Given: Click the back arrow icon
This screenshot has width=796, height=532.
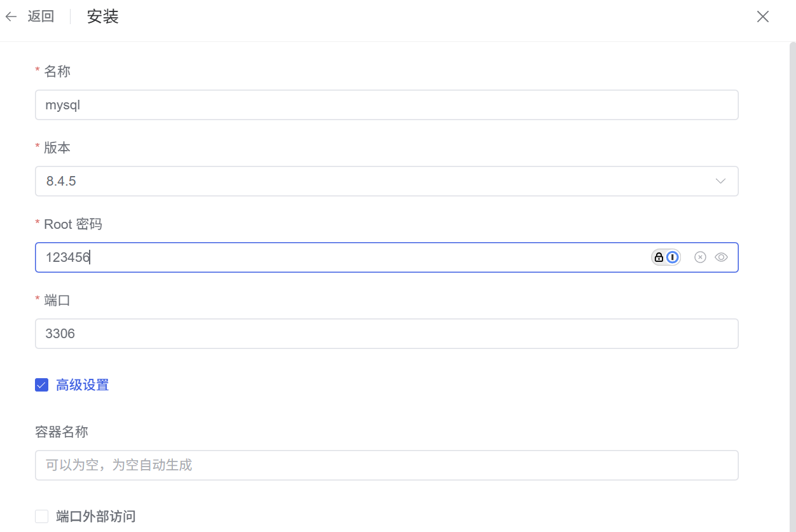Looking at the screenshot, I should tap(11, 17).
